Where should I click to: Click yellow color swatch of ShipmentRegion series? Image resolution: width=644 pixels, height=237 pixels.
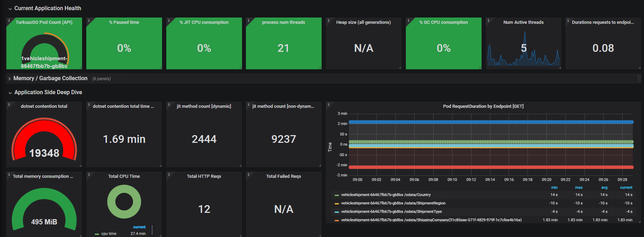click(337, 203)
